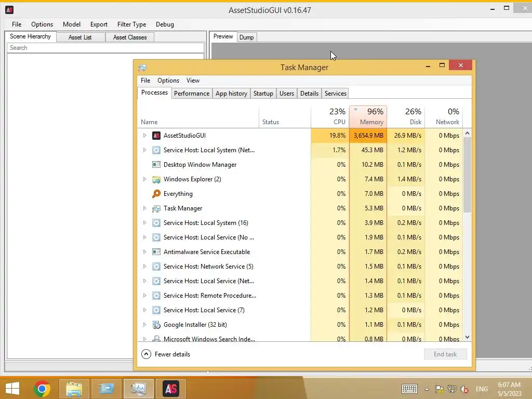Expand Antimalware Service Executable group
Screen dimensions: 532x399
coord(144,252)
